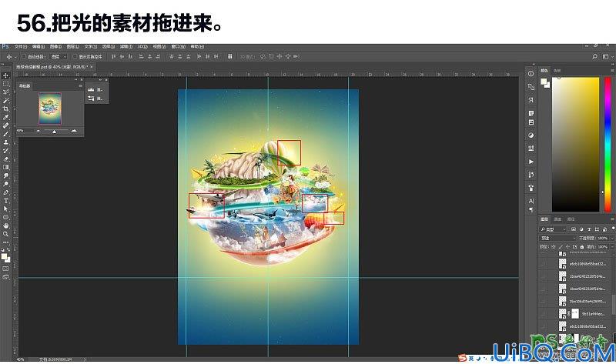Click the Navigator zoom out button
Image resolution: width=616 pixels, height=364 pixels.
tap(38, 130)
